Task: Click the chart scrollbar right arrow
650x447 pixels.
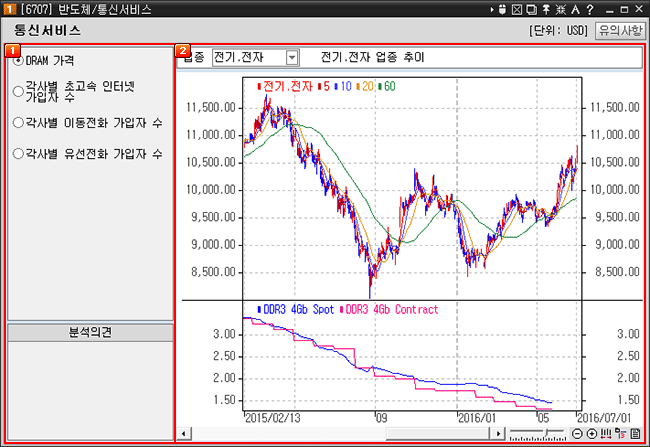Action: (x=498, y=434)
